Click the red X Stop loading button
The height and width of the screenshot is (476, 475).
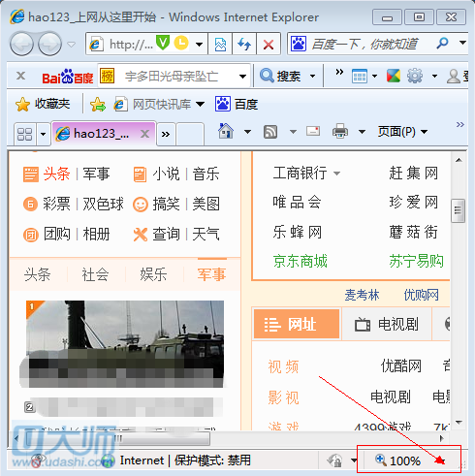269,44
